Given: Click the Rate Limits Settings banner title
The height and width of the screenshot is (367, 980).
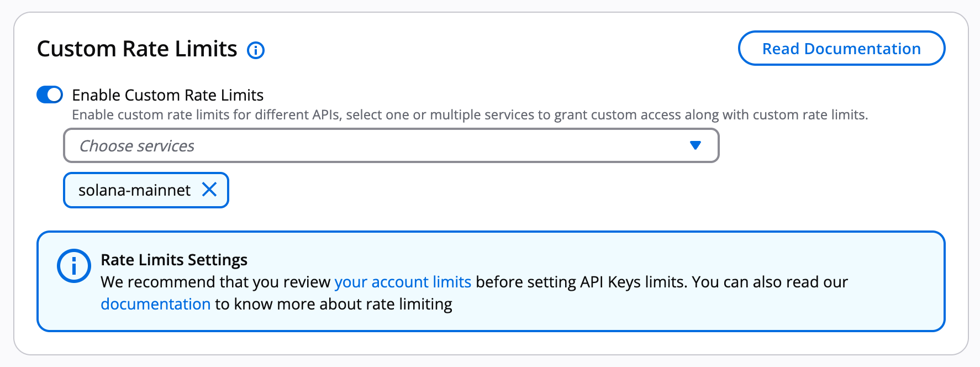Looking at the screenshot, I should click(x=174, y=260).
